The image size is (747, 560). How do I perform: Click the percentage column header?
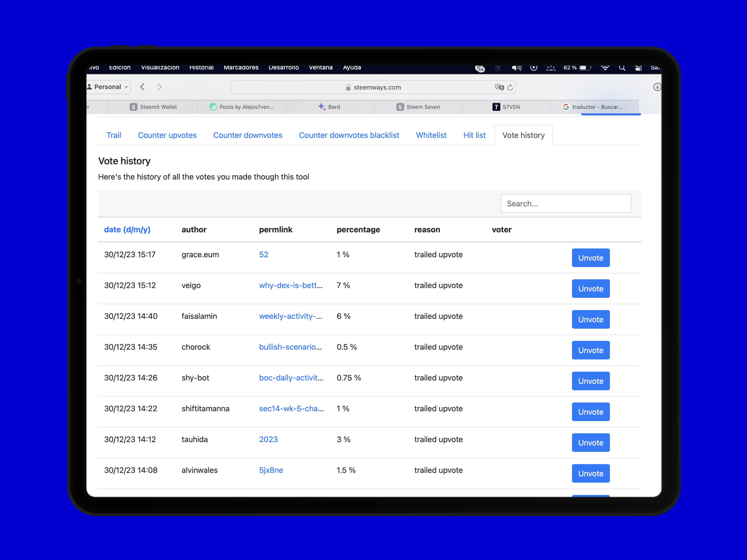[x=358, y=230]
